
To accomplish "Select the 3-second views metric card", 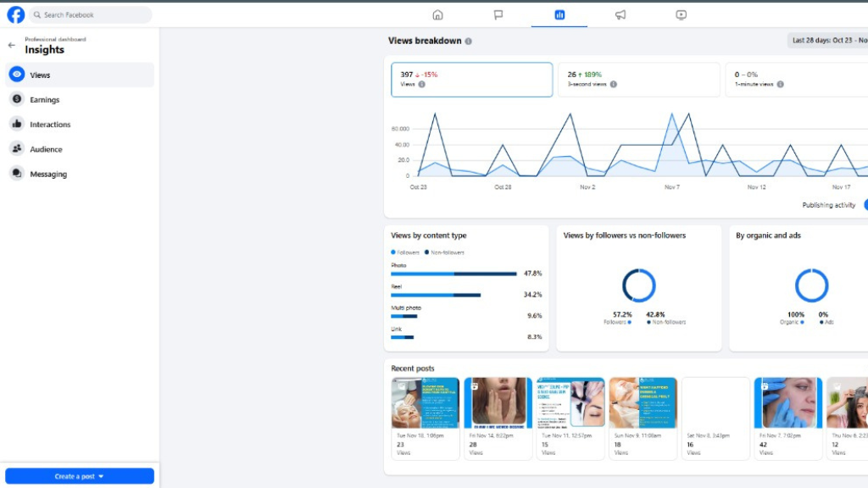I will (638, 80).
